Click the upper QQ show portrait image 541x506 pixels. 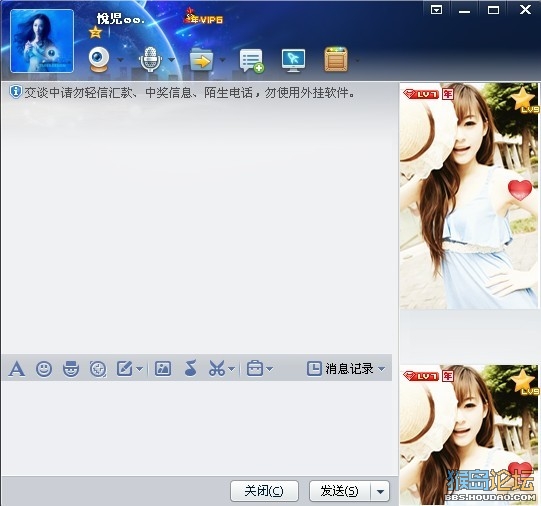click(x=469, y=196)
